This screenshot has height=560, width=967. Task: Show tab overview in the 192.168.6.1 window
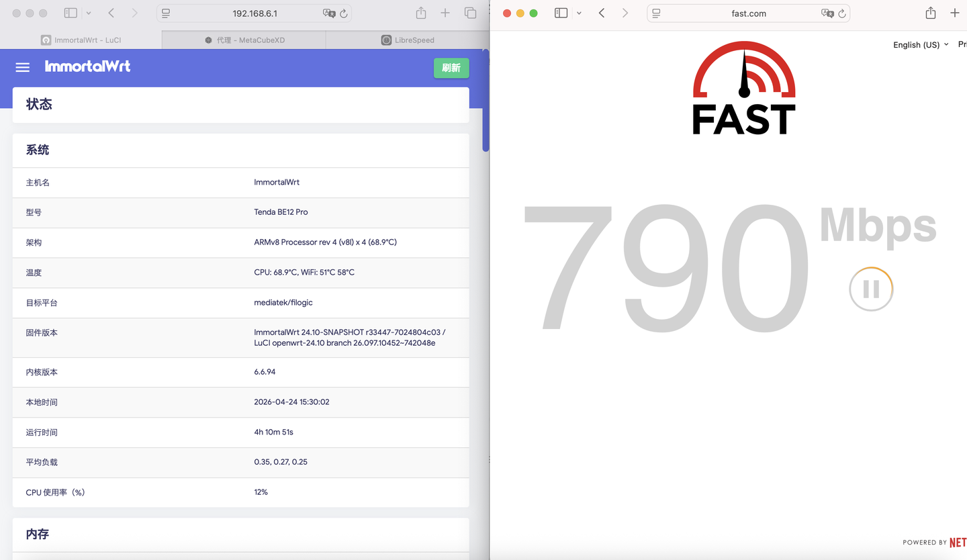click(x=470, y=13)
